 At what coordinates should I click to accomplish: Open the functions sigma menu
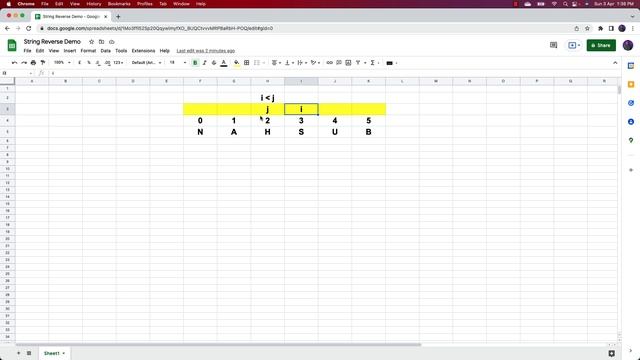374,63
